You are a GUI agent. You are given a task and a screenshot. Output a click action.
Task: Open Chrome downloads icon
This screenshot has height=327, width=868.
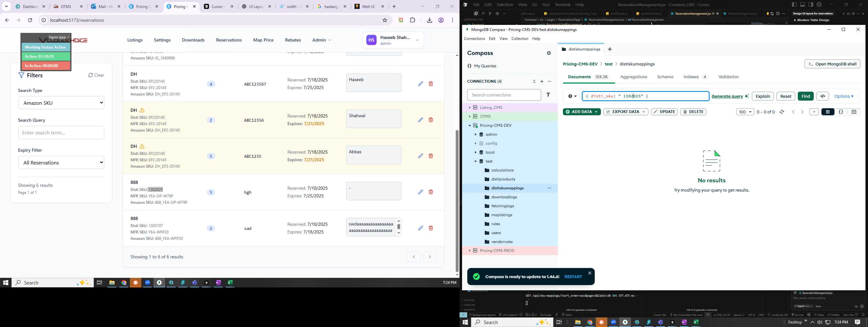(x=429, y=20)
